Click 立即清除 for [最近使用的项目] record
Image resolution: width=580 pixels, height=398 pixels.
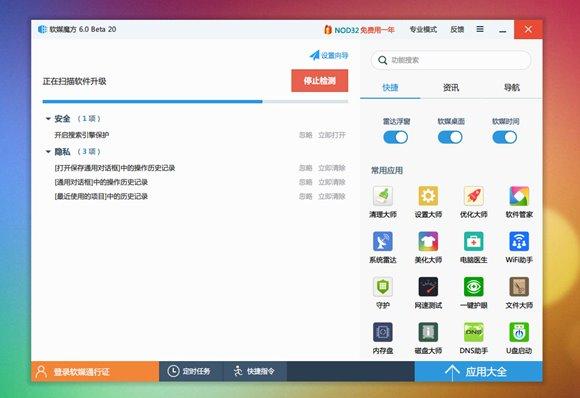click(332, 196)
